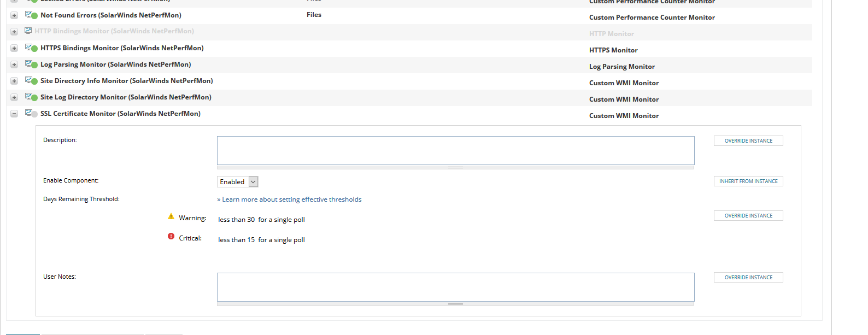The height and width of the screenshot is (335, 868).
Task: Click the red Critical threshold icon
Action: coord(171,237)
